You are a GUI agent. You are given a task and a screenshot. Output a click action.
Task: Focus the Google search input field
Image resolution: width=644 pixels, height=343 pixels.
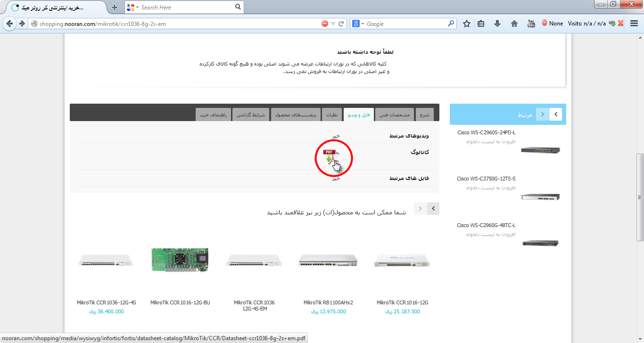[405, 24]
